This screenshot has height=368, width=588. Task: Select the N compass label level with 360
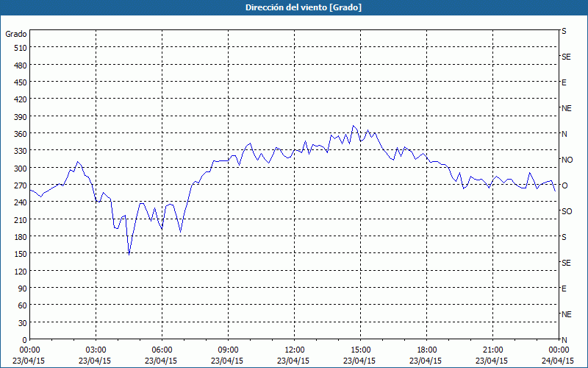[564, 134]
